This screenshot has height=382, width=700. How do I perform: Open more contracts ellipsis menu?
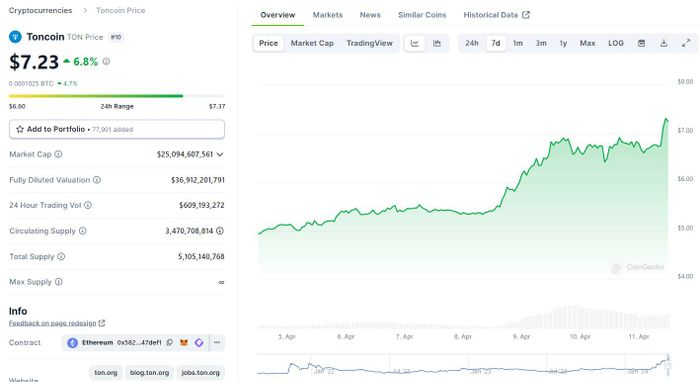click(x=217, y=343)
